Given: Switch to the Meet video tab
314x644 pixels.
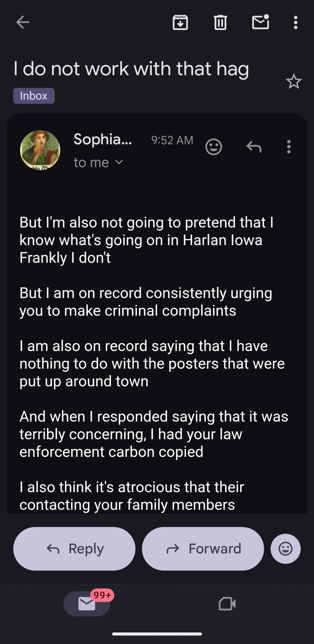Looking at the screenshot, I should [x=227, y=604].
